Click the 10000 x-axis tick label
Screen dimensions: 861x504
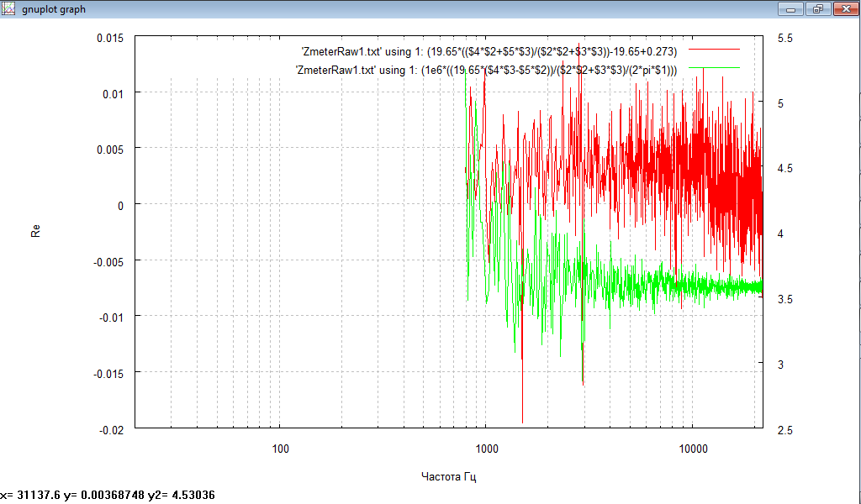(693, 449)
